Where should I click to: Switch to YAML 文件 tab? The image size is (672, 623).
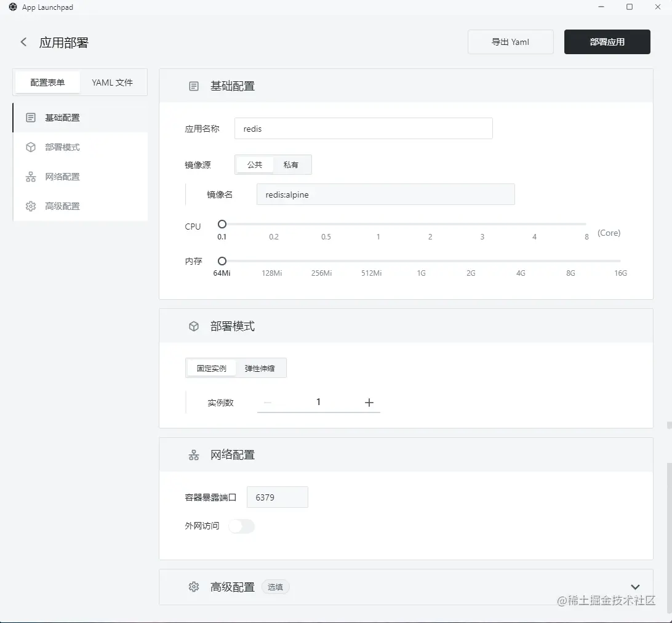click(x=112, y=82)
